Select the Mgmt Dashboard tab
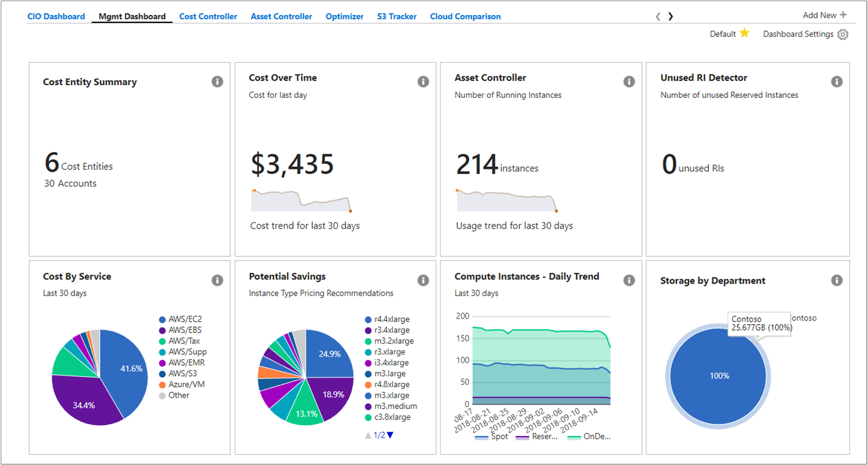868x465 pixels. click(132, 16)
